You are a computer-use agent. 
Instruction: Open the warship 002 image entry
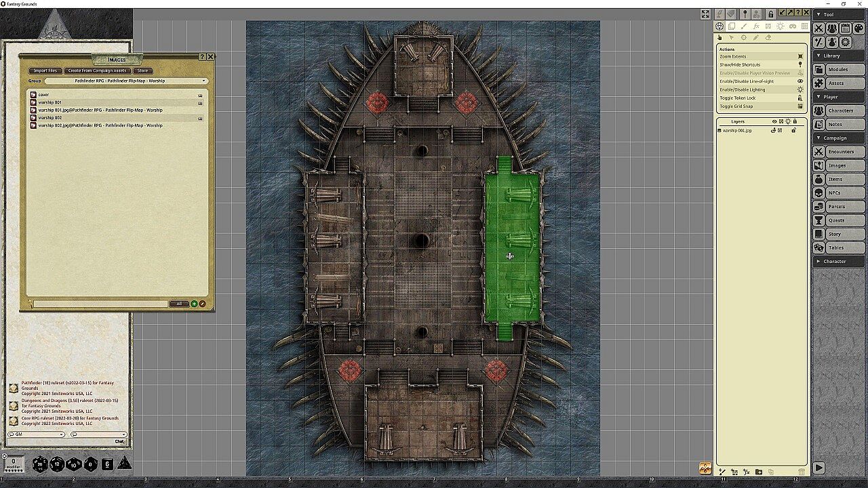click(x=117, y=118)
